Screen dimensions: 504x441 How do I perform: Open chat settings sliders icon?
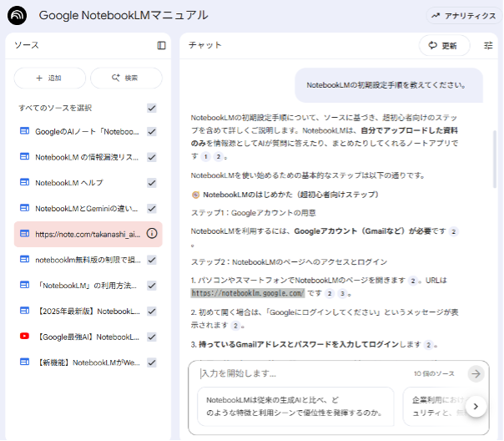[x=488, y=46]
